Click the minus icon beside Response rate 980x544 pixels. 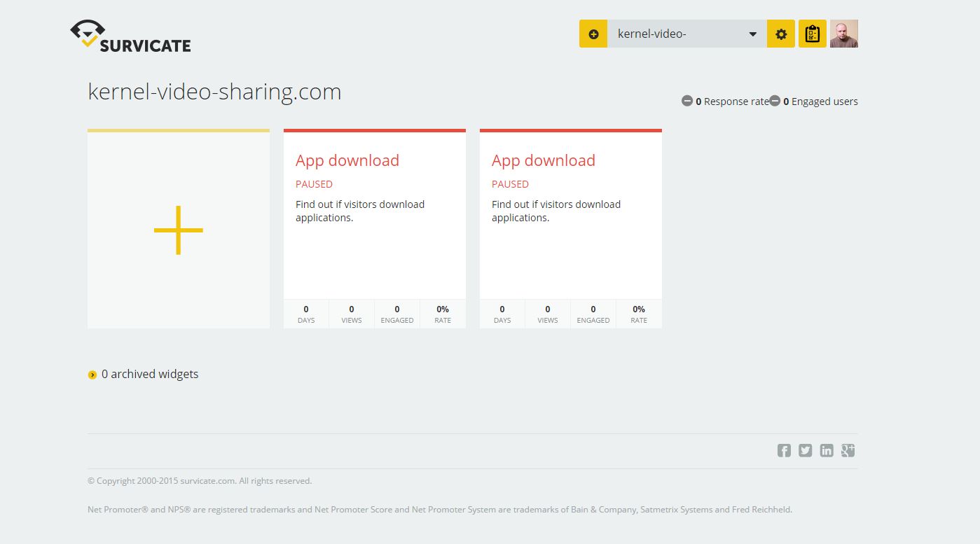[x=687, y=101]
